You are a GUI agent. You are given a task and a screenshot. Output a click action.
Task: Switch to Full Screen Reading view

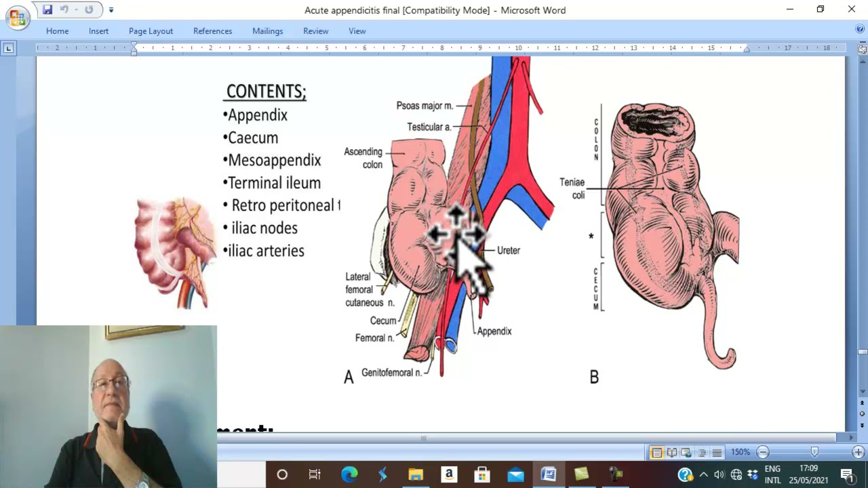[x=671, y=452]
